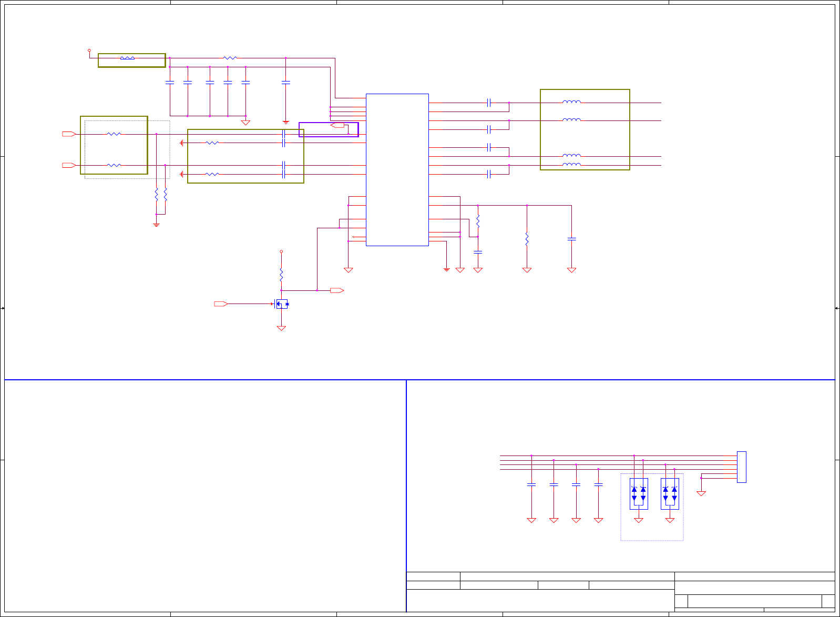840x617 pixels.
Task: Select the input port driving the MOSFET gate
Action: point(221,304)
